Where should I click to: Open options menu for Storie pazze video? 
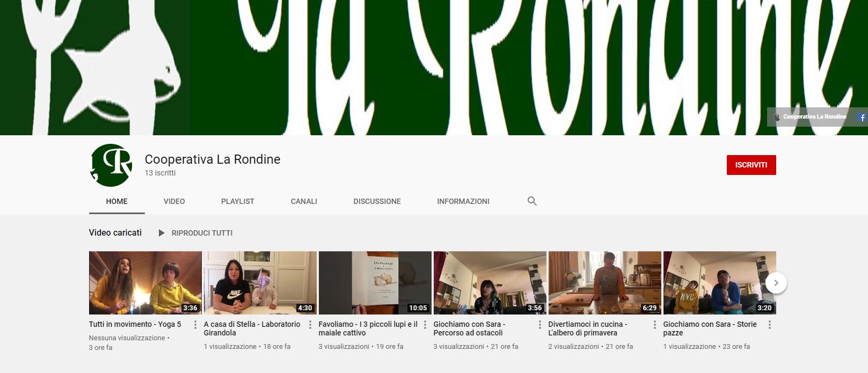pyautogui.click(x=769, y=325)
